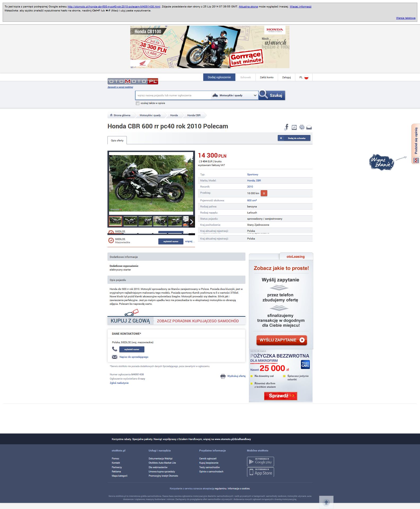This screenshot has width=420, height=509.
Task: Select the otoLeasing tab
Action: pos(296,256)
